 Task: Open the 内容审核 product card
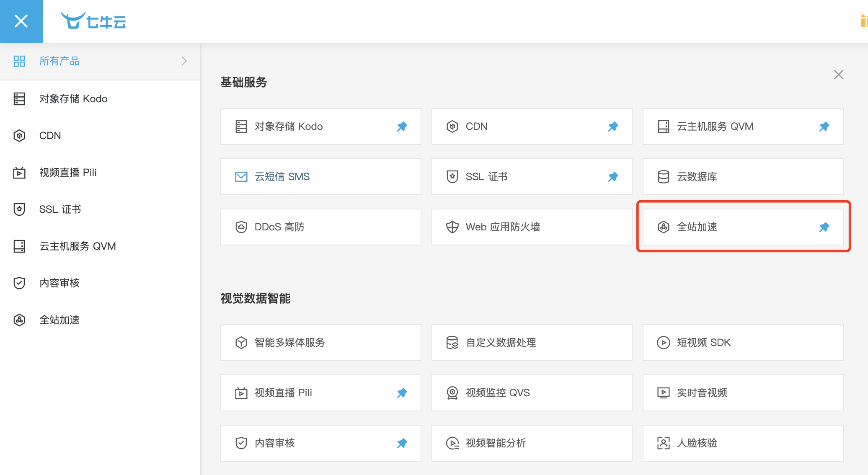[x=321, y=443]
